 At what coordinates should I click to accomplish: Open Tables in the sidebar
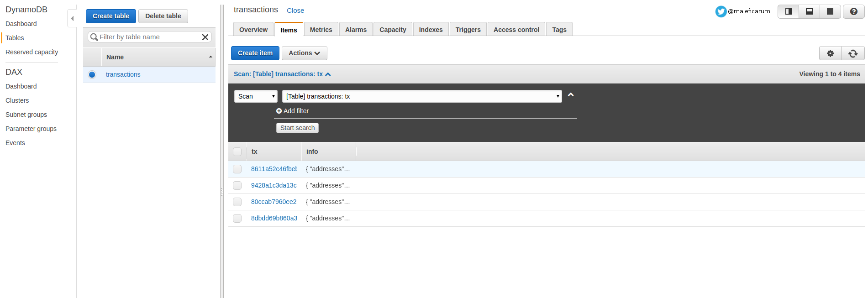click(x=15, y=38)
